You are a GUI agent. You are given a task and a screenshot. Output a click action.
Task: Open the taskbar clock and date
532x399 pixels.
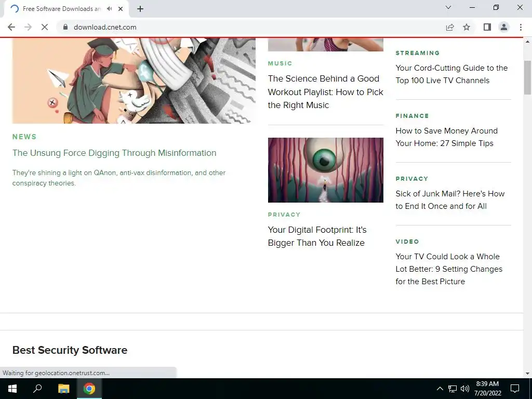(487, 389)
